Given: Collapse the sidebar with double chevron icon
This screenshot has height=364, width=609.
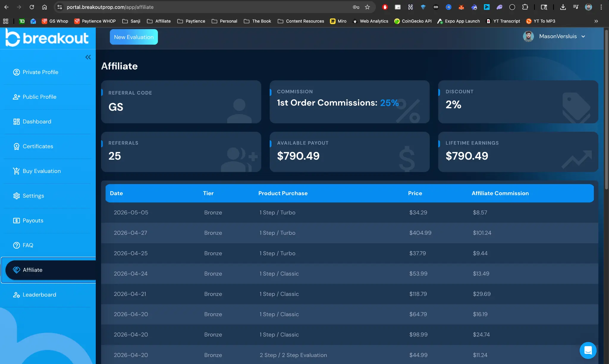Looking at the screenshot, I should tap(88, 57).
